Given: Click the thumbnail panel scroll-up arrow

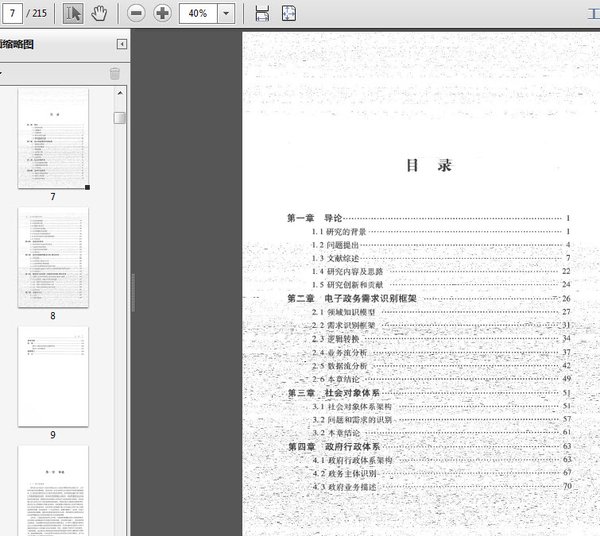Looking at the screenshot, I should tap(120, 93).
